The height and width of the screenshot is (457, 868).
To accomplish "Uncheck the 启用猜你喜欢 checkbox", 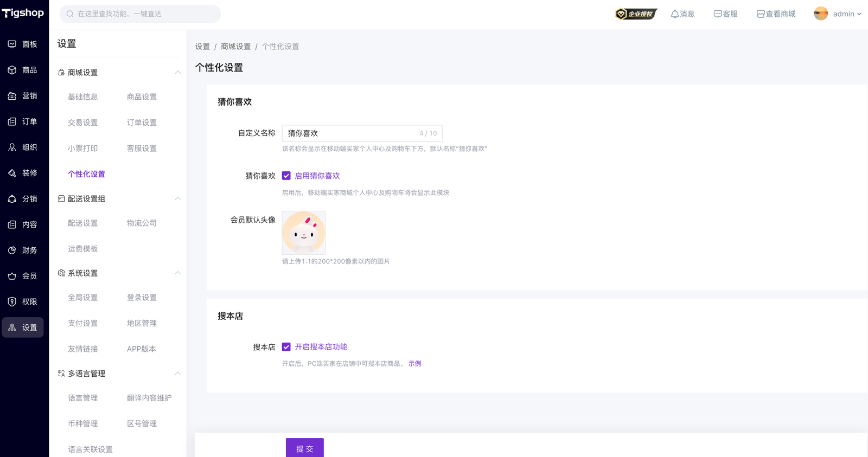I will pos(286,176).
